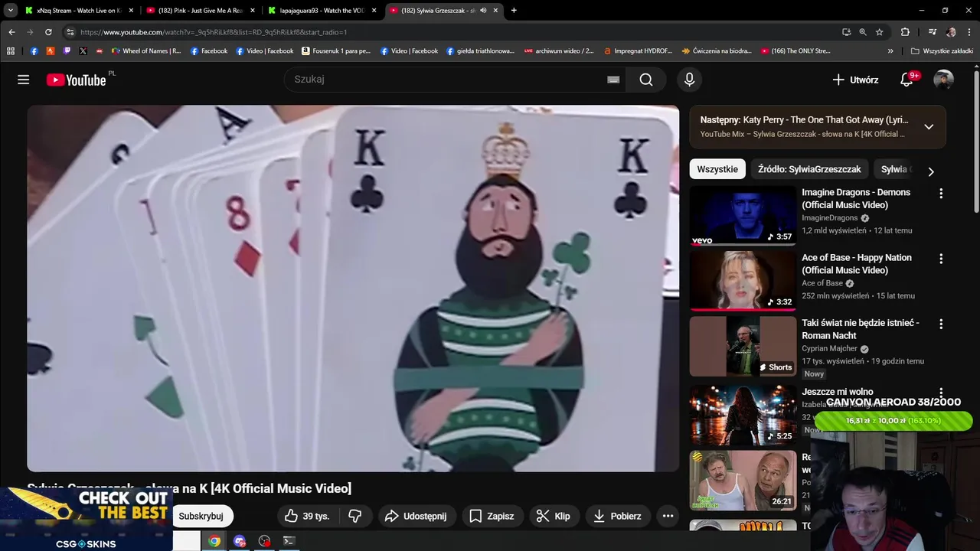980x551 pixels.
Task: Click the magnifier search button
Action: click(646, 80)
